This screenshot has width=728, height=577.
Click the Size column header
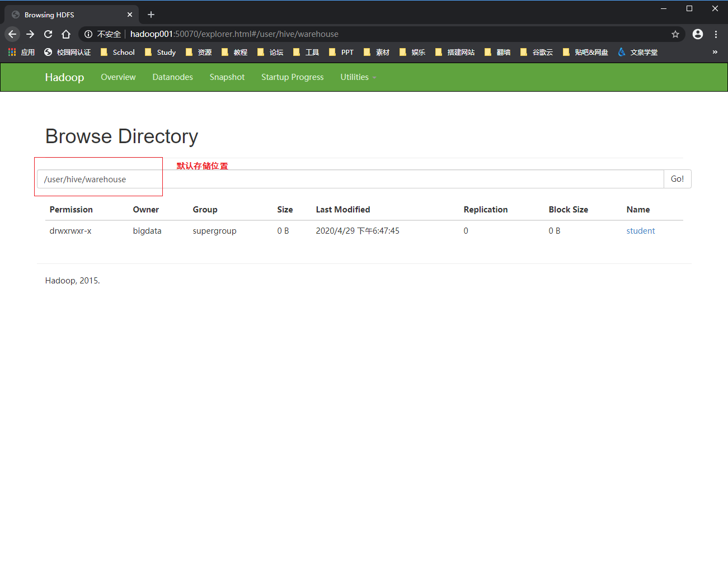coord(285,210)
